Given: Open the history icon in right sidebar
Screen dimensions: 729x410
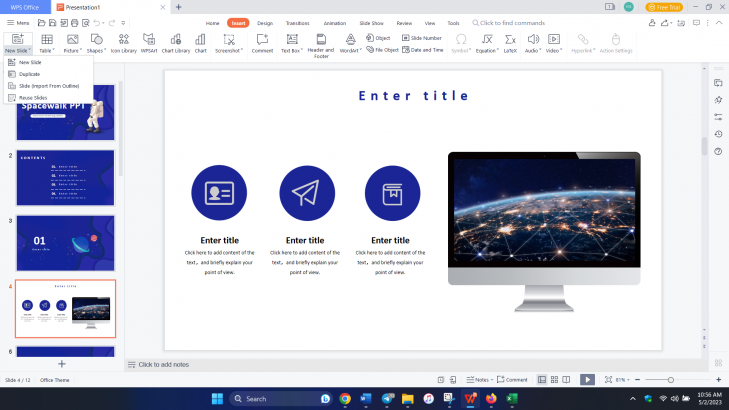Looking at the screenshot, I should [718, 134].
